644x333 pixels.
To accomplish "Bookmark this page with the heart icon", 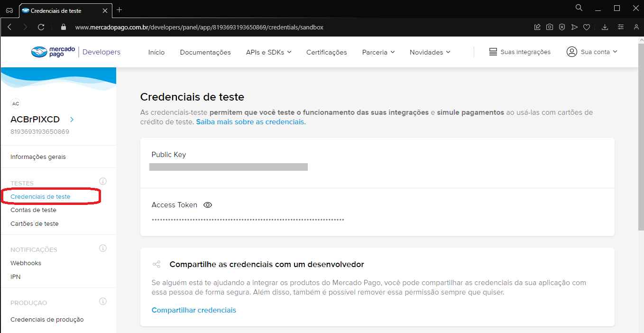I will point(587,27).
